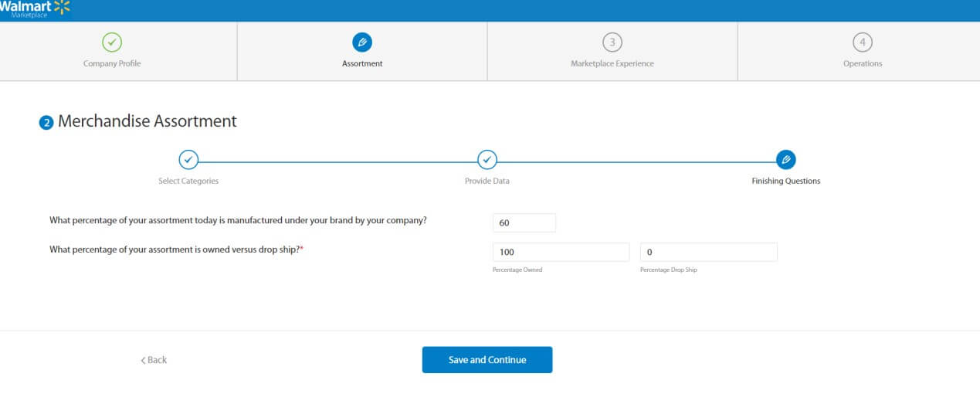Viewport: 980px width, 394px height.
Task: Switch to the Assortment tab
Action: (x=362, y=51)
